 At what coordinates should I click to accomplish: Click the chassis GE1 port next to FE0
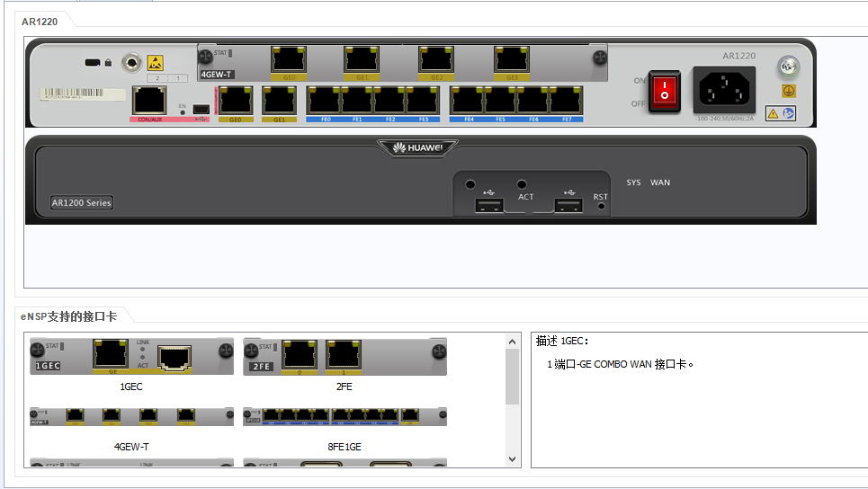tap(279, 101)
